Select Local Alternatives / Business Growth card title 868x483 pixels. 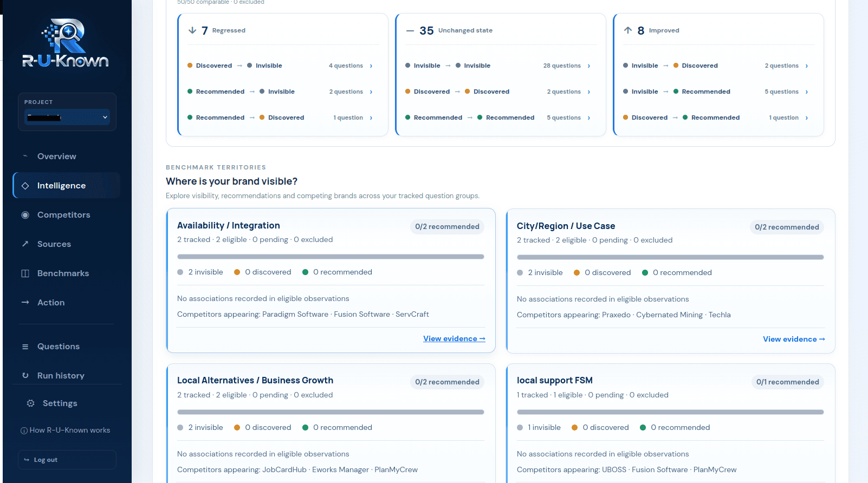255,380
